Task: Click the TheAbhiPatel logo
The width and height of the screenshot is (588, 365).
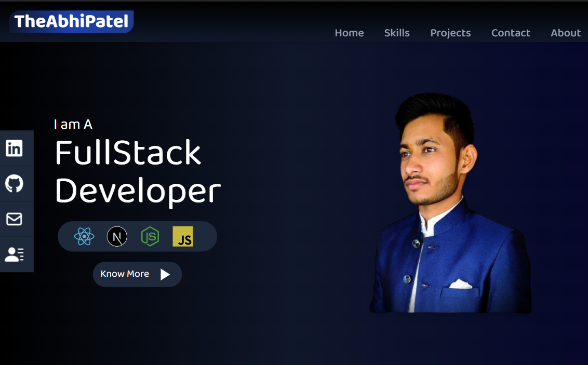Action: point(71,21)
